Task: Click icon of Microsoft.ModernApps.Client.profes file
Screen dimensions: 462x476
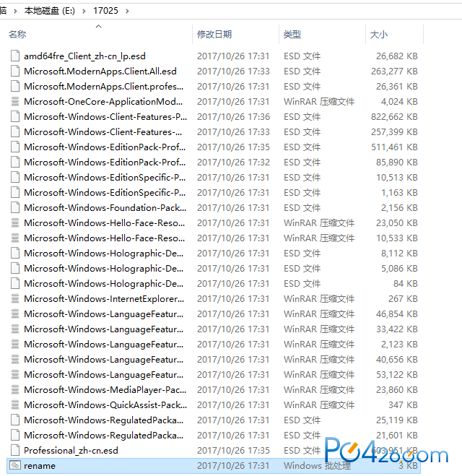Action: [15, 86]
